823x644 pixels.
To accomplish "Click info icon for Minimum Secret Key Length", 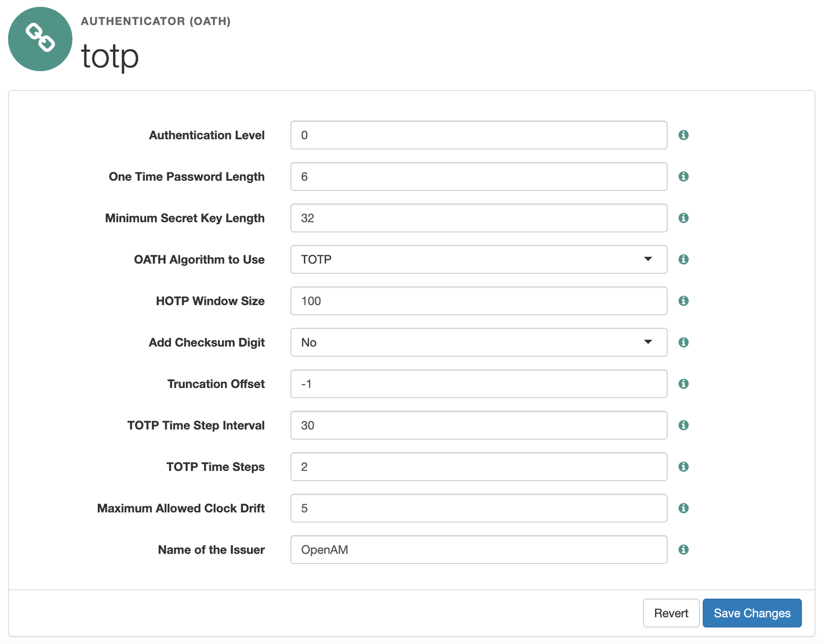I will (x=683, y=218).
